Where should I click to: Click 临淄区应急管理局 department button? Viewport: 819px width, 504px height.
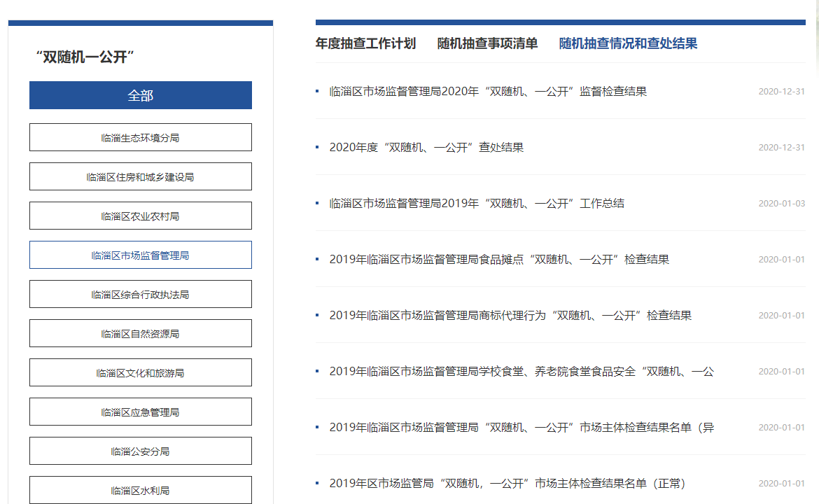140,412
